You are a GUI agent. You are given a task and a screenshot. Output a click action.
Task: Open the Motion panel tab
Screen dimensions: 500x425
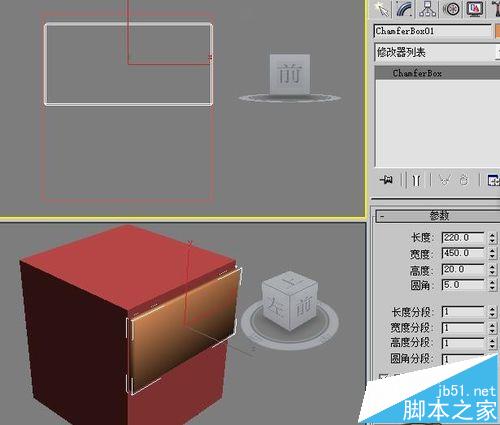451,9
